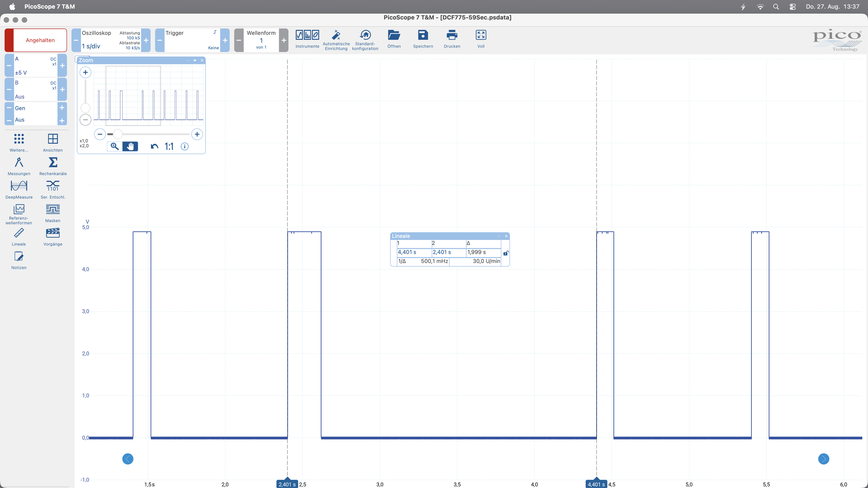Screen dimensions: 868x488
Task: Print the waveform with Drucken
Action: pos(452,39)
